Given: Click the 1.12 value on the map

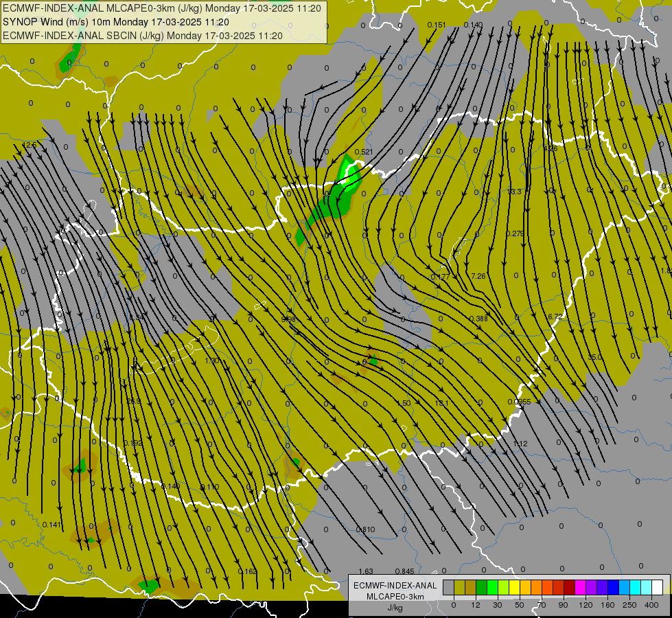Looking at the screenshot, I should [520, 444].
